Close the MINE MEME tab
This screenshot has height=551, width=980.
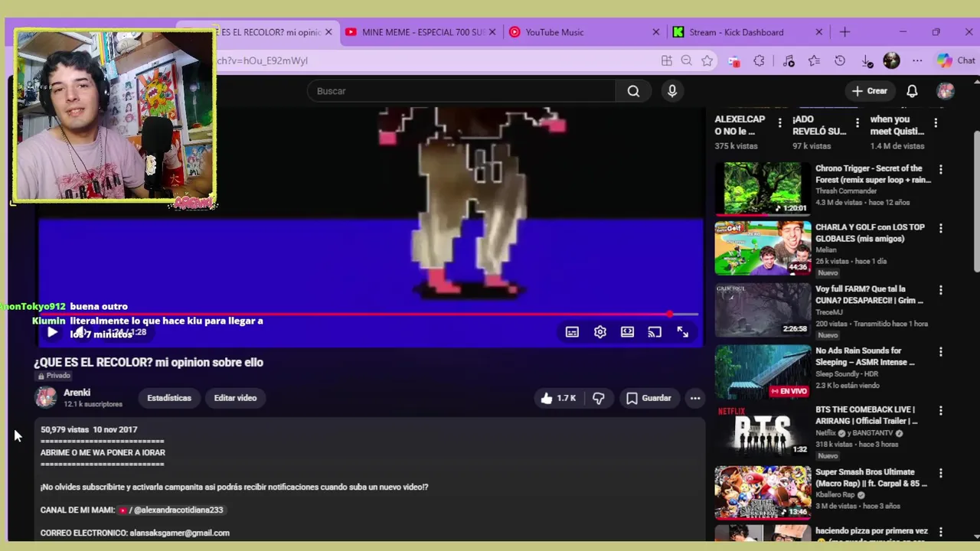tap(492, 32)
